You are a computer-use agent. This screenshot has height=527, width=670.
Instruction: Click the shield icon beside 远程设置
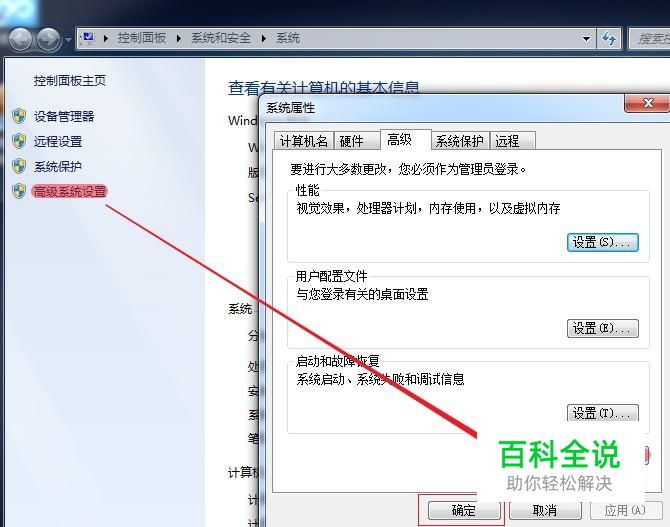[19, 141]
